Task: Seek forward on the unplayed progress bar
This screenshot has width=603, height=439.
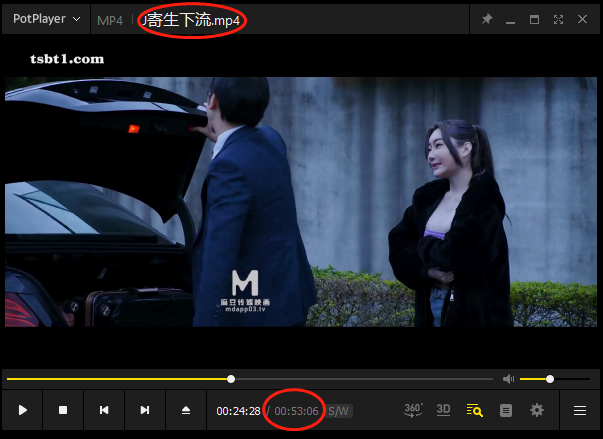Action: (364, 379)
